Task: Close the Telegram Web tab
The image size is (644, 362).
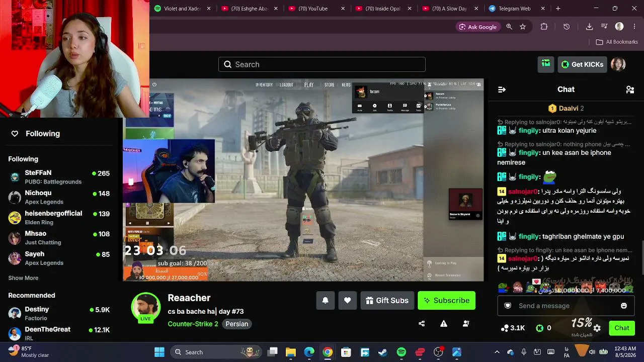Action: (543, 9)
